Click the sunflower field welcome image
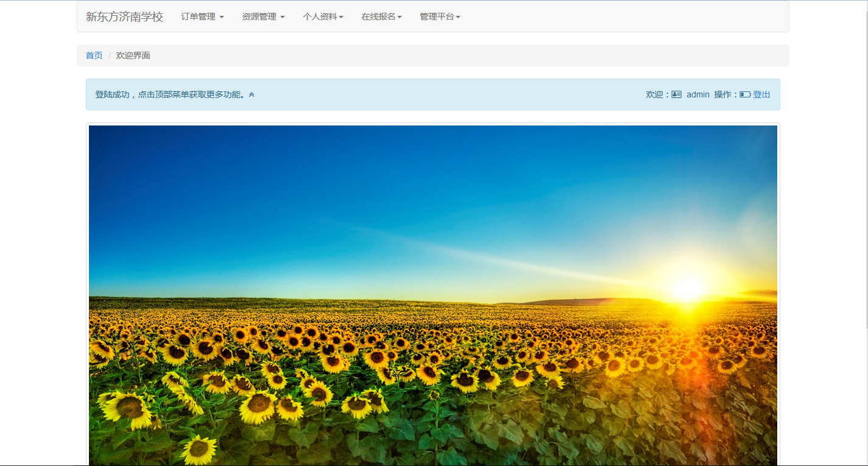 click(x=433, y=295)
